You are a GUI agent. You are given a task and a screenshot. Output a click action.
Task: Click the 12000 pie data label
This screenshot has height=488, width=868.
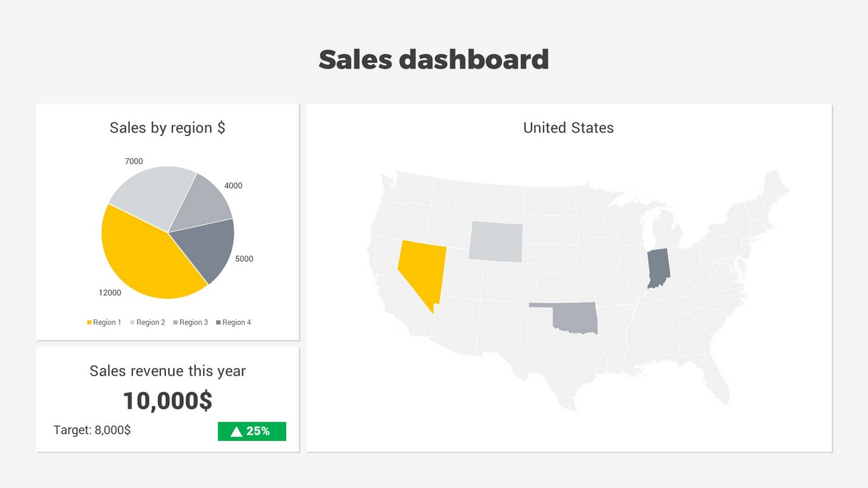[x=109, y=293]
